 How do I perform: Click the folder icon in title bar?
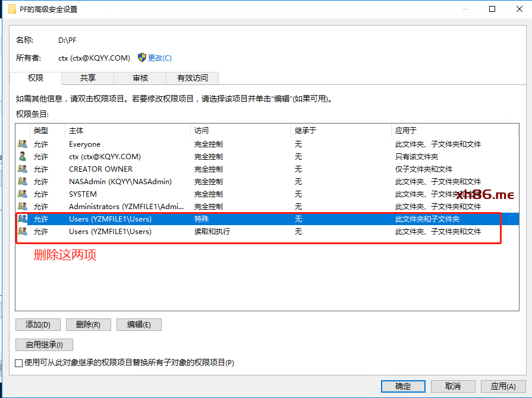pos(11,9)
